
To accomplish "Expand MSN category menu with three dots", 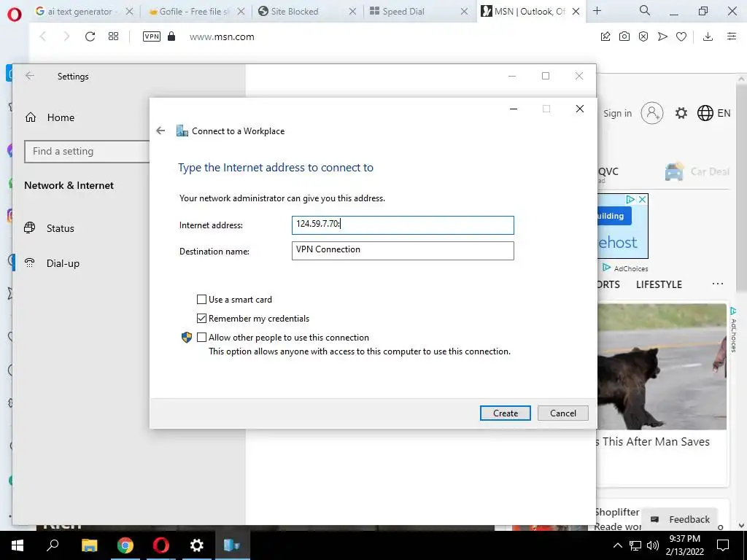I will 718,284.
